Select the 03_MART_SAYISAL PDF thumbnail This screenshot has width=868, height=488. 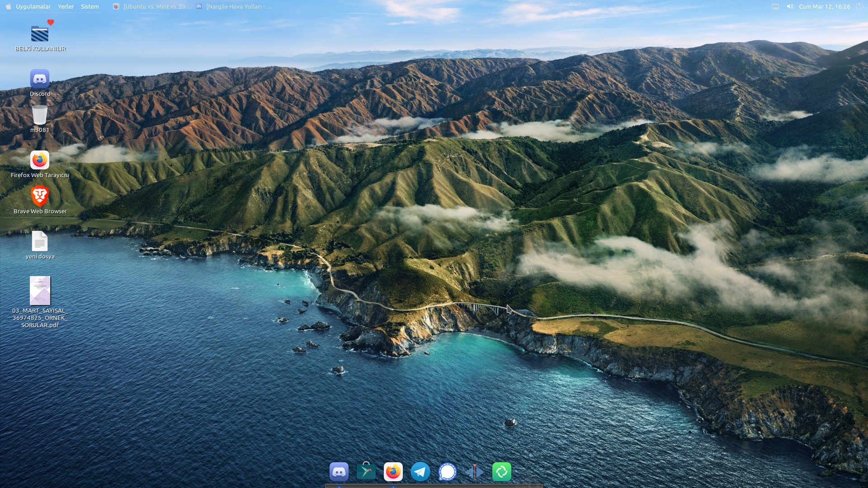coord(40,291)
